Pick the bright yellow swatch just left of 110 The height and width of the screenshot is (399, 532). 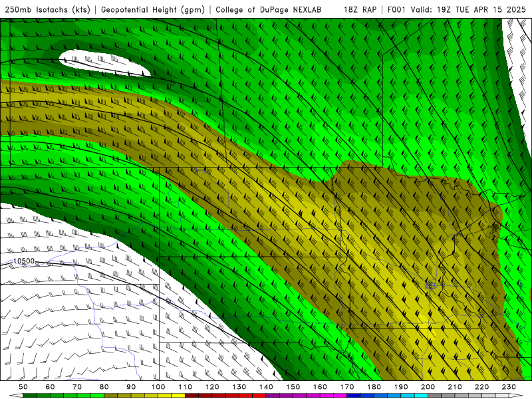[x=178, y=396]
